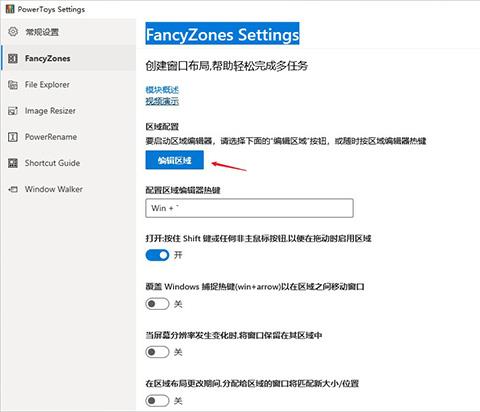Enable the override Windows snap hotkeys toggle

pyautogui.click(x=157, y=304)
